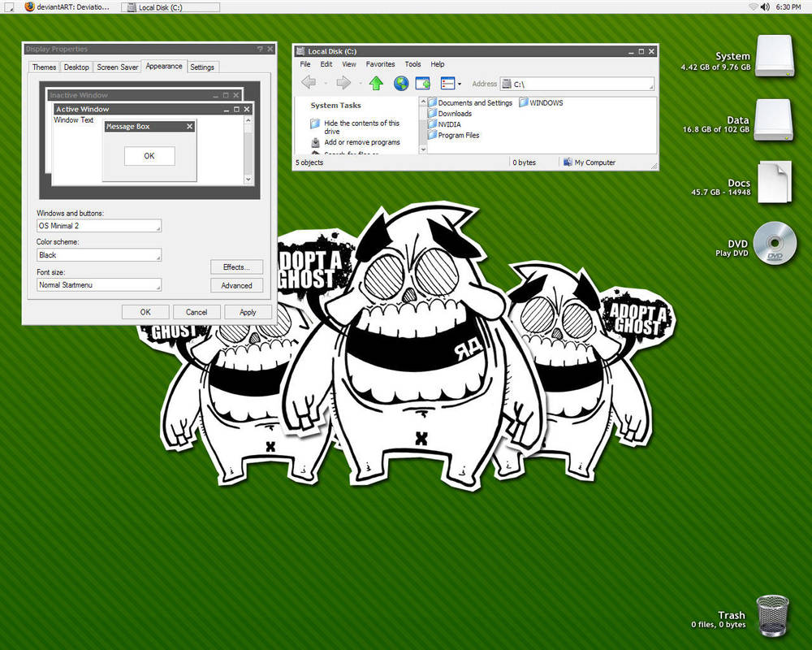Expand the Color scheme combo box
The image size is (812, 650).
click(99, 255)
